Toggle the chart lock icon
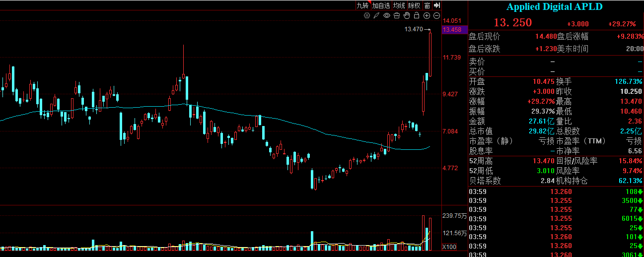644x257 pixels. point(417,15)
